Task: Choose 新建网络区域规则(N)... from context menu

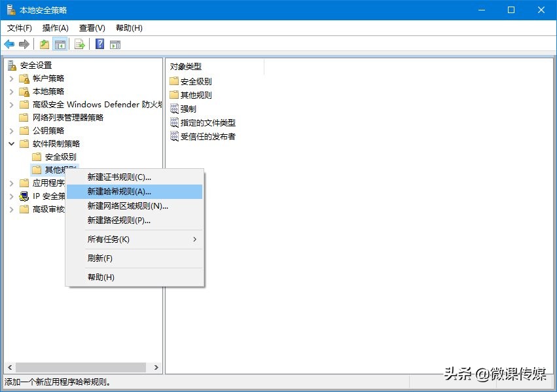Action: click(135, 206)
